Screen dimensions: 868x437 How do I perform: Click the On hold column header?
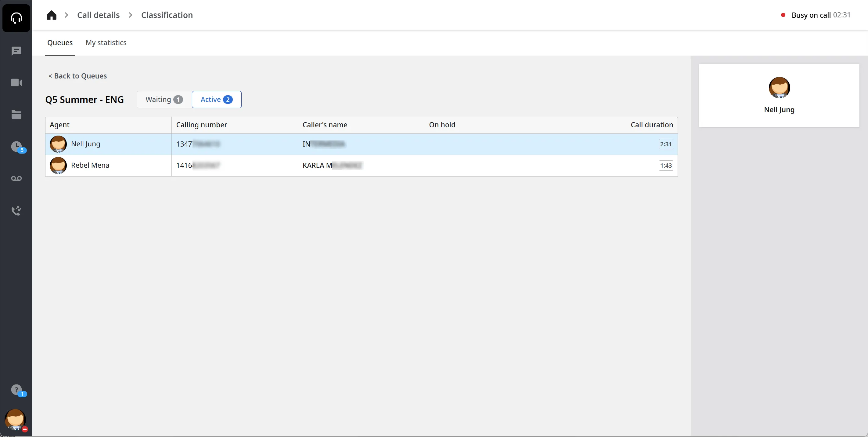[442, 125]
